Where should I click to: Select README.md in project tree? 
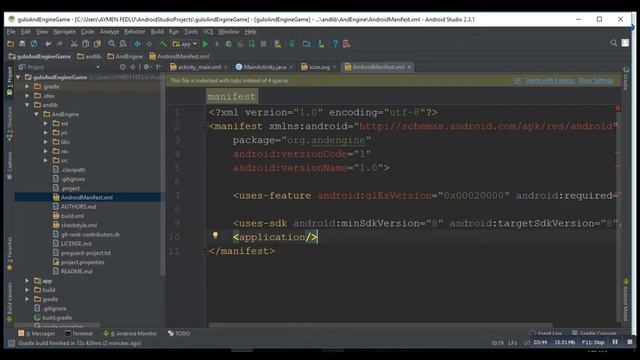tap(76, 271)
